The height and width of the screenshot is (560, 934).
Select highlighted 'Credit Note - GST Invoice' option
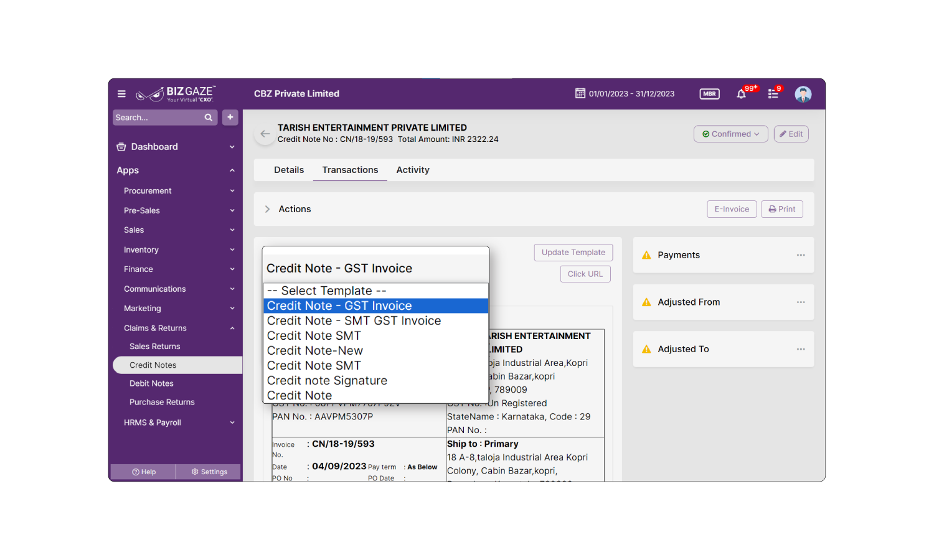point(375,306)
